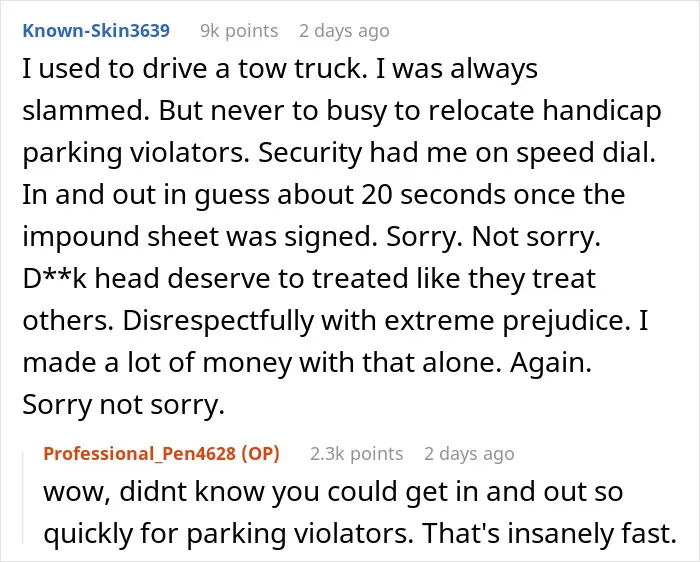Click the 9k points score
This screenshot has height=562, width=700.
click(239, 31)
